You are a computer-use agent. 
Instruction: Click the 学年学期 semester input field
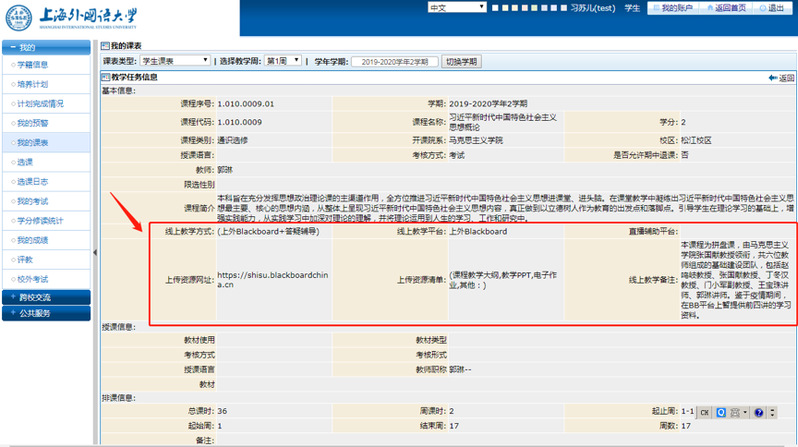click(x=394, y=61)
